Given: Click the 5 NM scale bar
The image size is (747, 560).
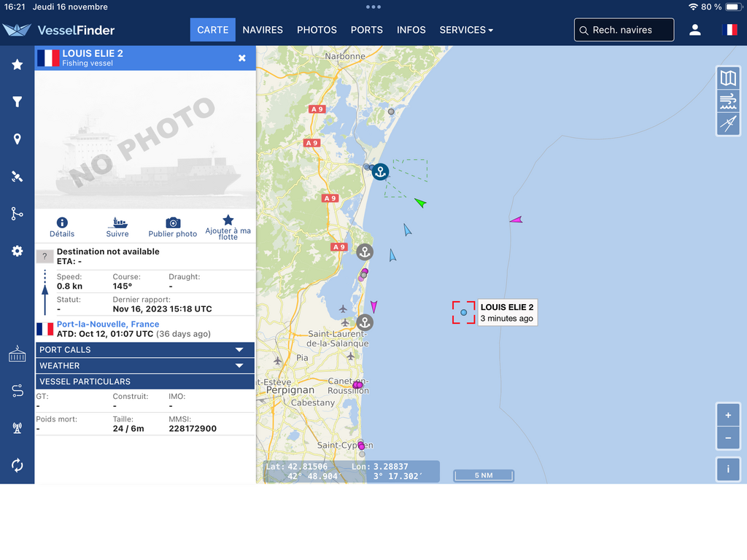Looking at the screenshot, I should tap(484, 475).
